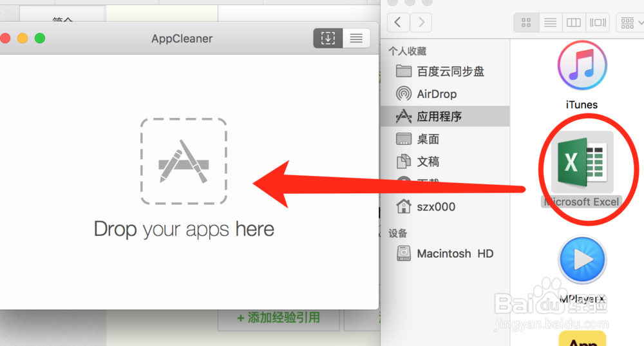The width and height of the screenshot is (644, 346).
Task: Select the iTunes app icon
Action: pyautogui.click(x=582, y=65)
